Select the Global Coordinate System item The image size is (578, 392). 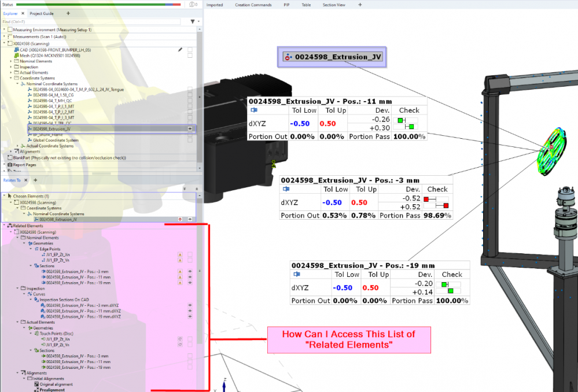[x=54, y=140]
